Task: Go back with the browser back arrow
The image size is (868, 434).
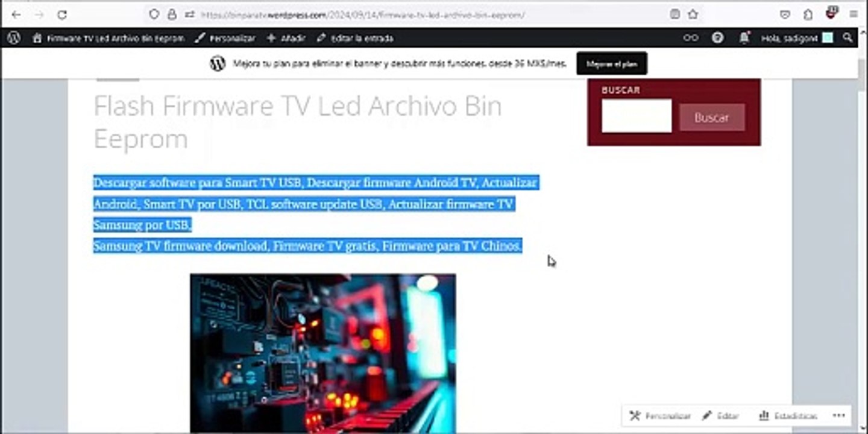Action: point(17,14)
